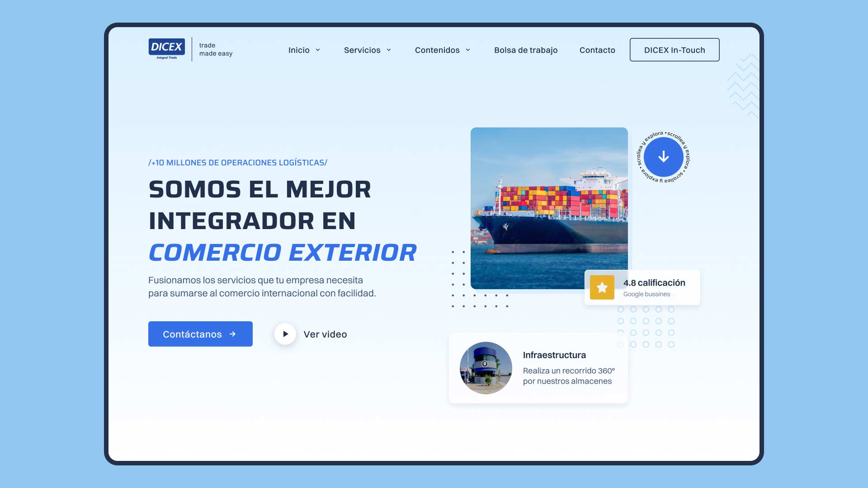This screenshot has height=488, width=868.
Task: Click the container ship hero image
Action: (x=549, y=207)
